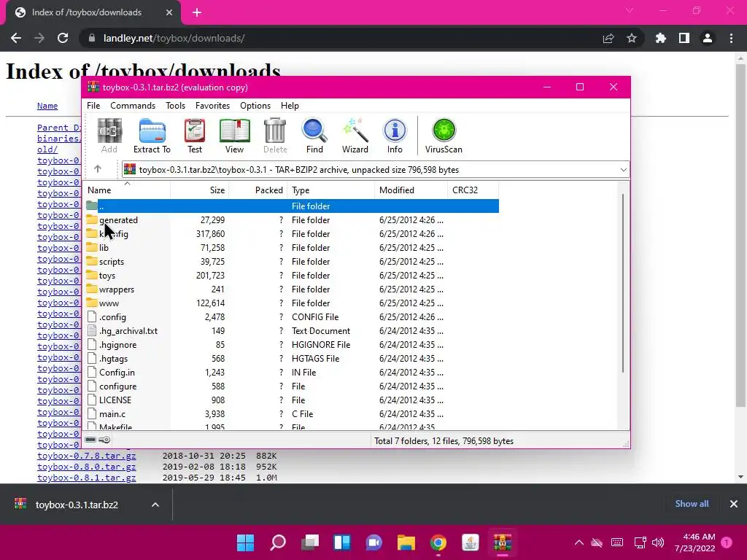Click the Name column link on webpage
747x560 pixels.
pos(47,106)
